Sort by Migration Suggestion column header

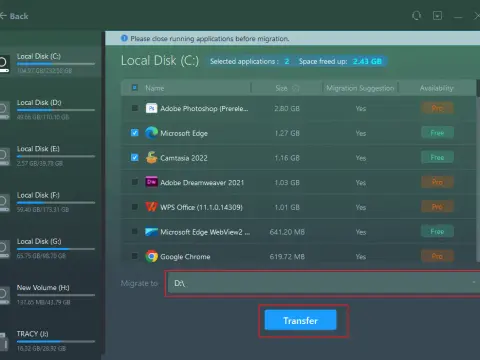pyautogui.click(x=360, y=88)
